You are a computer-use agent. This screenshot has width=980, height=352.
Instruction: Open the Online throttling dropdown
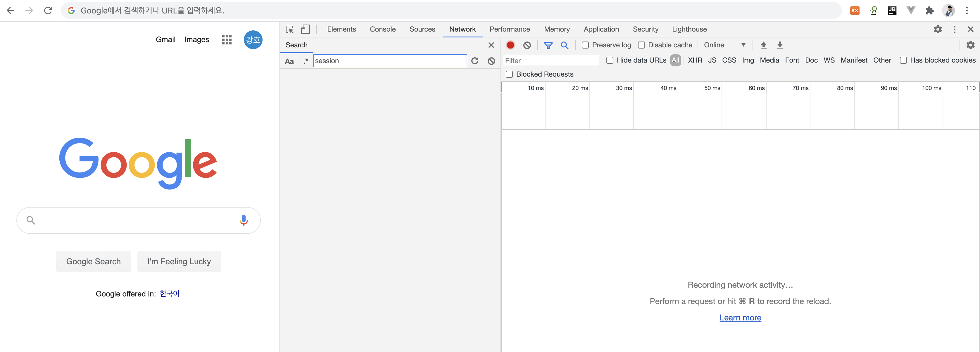coord(724,45)
